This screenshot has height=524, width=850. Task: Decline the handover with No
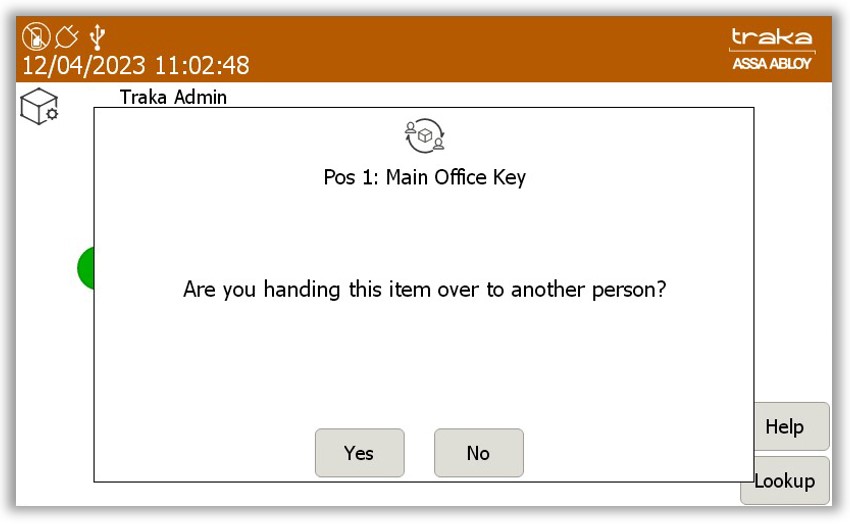point(479,453)
